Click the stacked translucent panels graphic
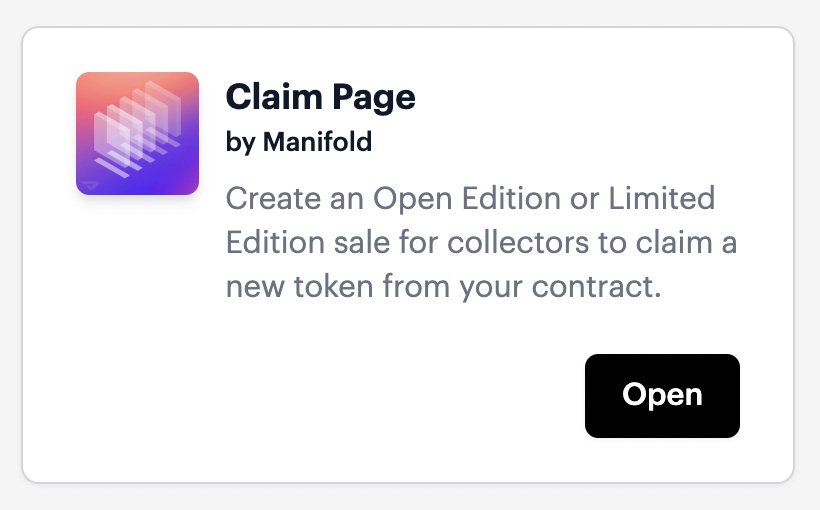Viewport: 820px width, 510px height. pyautogui.click(x=138, y=129)
